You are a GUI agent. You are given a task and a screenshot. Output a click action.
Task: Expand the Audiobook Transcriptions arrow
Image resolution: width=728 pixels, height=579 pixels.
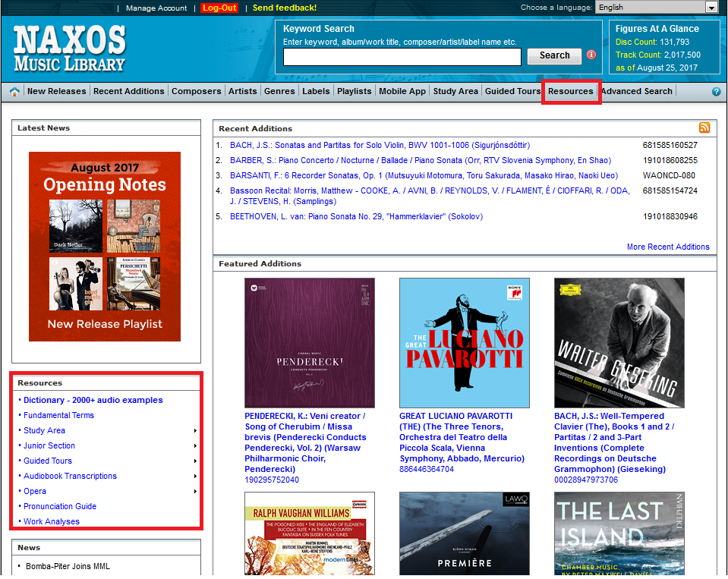[x=195, y=477]
